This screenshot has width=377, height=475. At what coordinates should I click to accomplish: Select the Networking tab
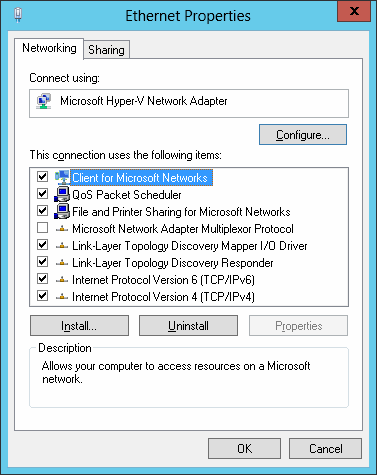coord(49,48)
